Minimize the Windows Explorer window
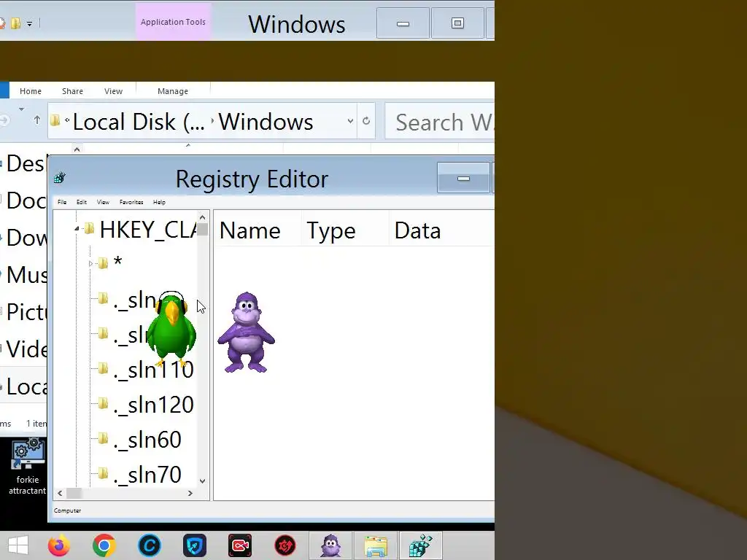This screenshot has height=560, width=747. pos(403,23)
